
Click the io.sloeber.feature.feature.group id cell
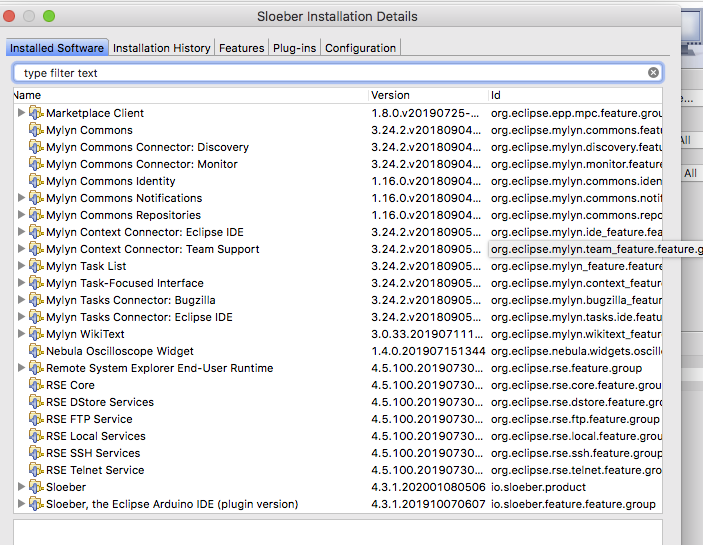pyautogui.click(x=573, y=504)
